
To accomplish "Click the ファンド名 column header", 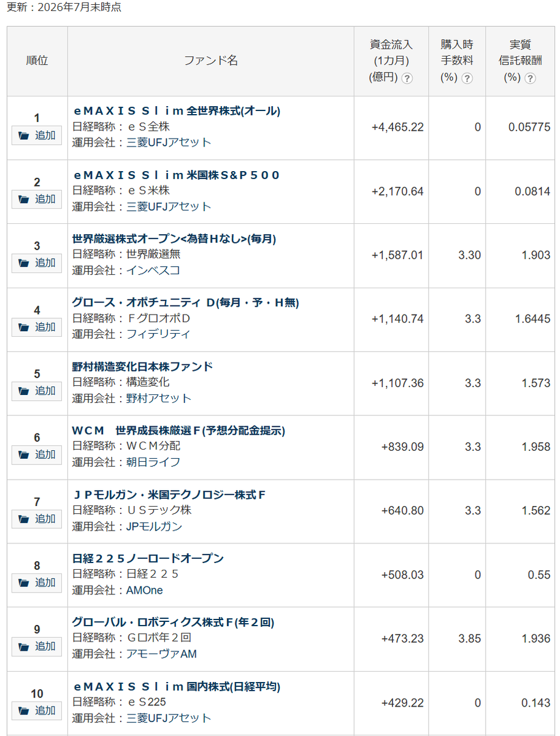I will point(211,61).
